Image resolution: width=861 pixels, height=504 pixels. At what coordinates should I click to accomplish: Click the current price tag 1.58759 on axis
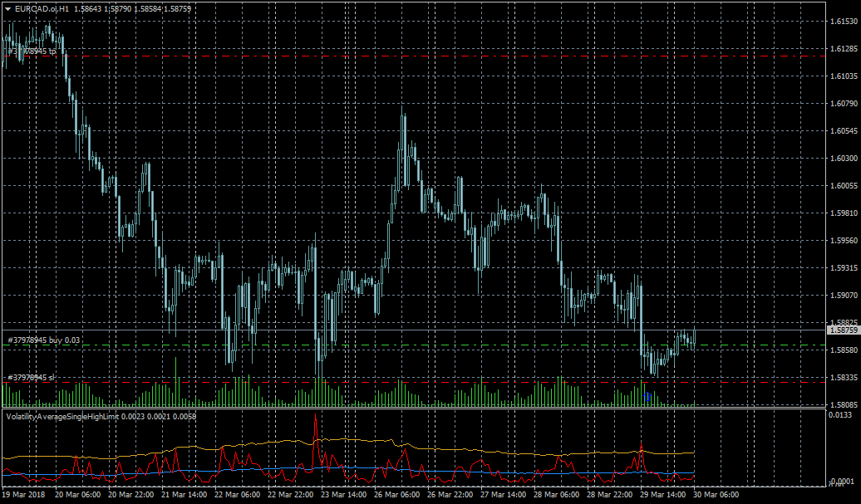843,330
